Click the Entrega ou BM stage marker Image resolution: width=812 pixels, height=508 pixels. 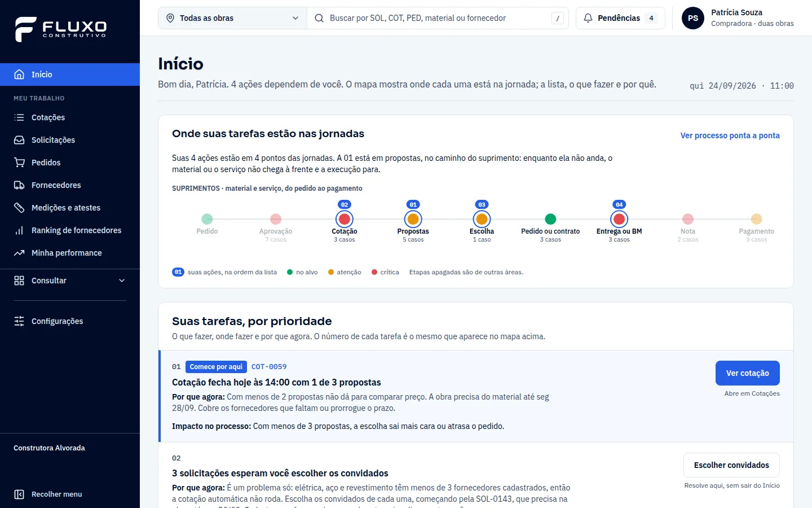619,219
